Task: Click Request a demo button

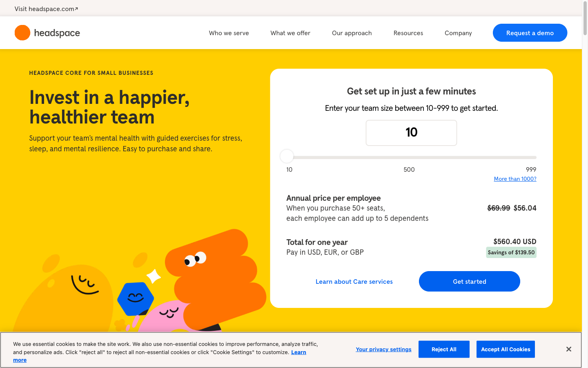Action: coord(530,33)
